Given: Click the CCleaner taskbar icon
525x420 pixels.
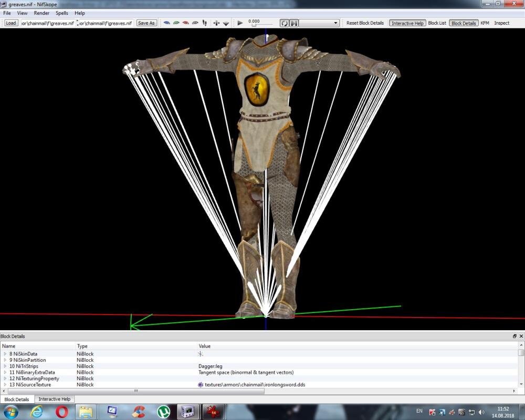Looking at the screenshot, I should click(x=138, y=412).
